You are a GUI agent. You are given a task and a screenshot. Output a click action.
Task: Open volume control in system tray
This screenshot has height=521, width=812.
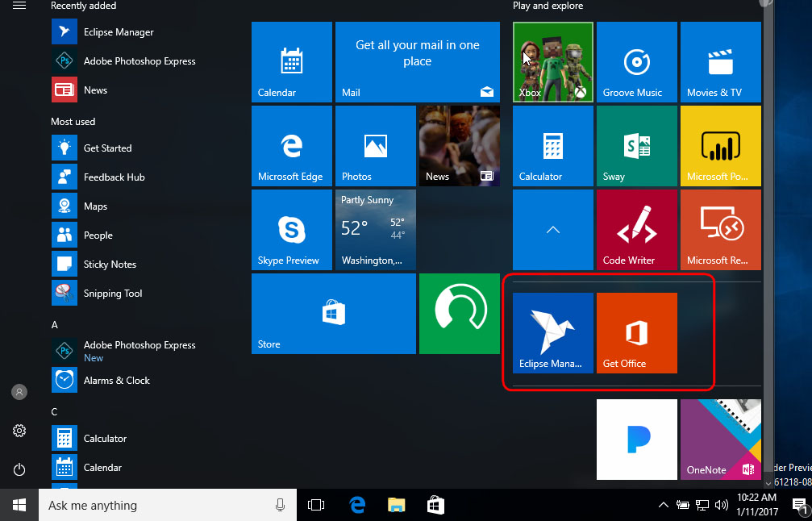tap(722, 505)
